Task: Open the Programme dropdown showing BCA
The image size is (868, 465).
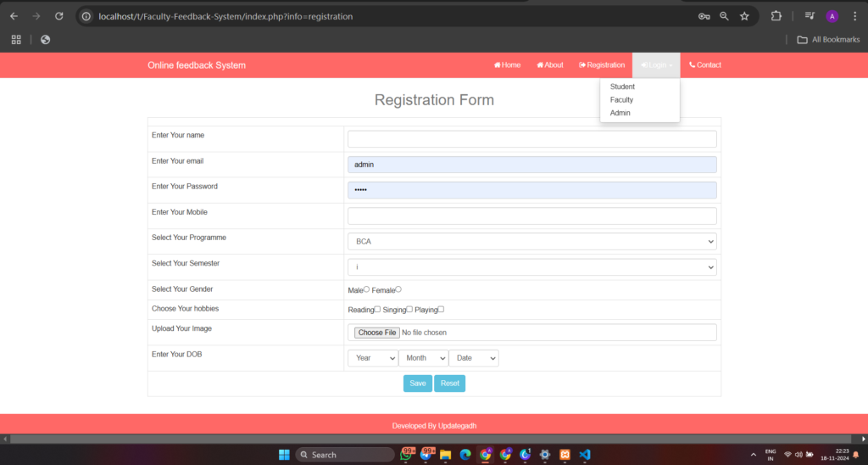Action: (532, 242)
